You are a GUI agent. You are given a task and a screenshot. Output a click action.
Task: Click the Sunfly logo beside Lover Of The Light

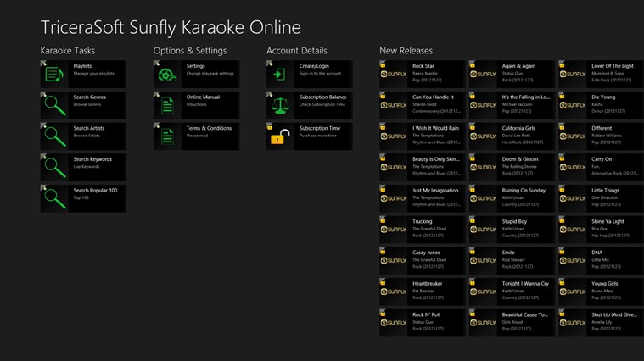click(573, 75)
